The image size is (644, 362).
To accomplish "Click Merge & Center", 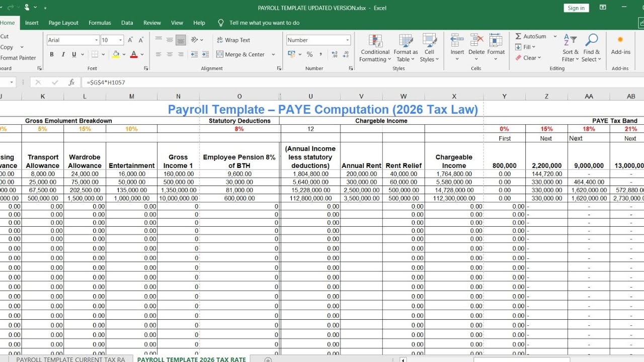I will (x=241, y=54).
